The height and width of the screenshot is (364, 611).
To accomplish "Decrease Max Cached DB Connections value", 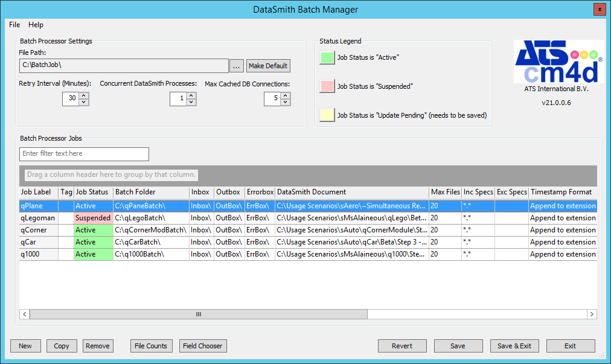I will click(x=285, y=102).
